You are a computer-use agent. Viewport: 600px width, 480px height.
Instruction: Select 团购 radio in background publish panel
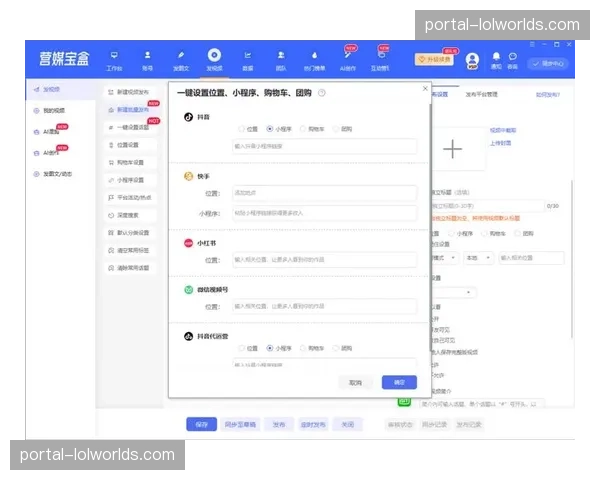pos(517,233)
